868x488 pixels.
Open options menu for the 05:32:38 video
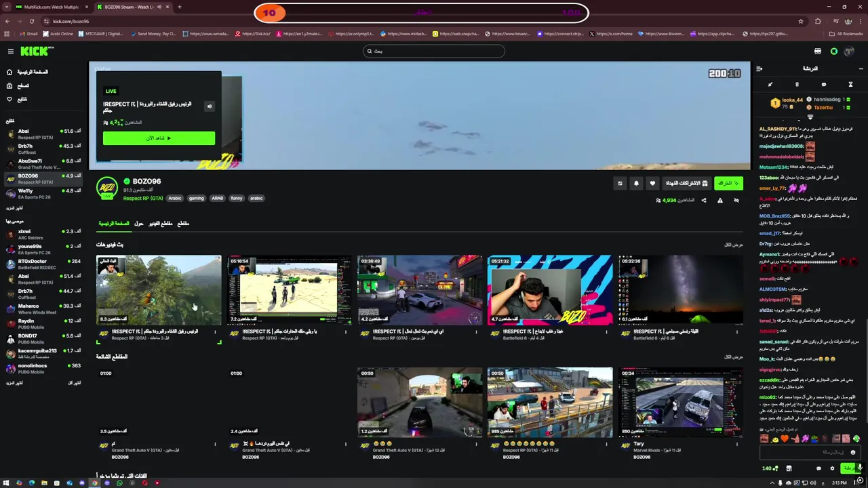click(736, 332)
